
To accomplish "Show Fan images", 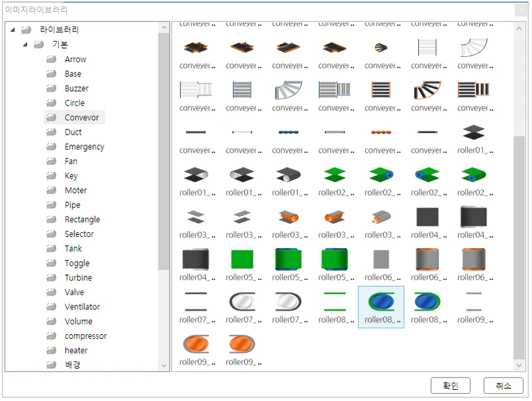I will (71, 161).
